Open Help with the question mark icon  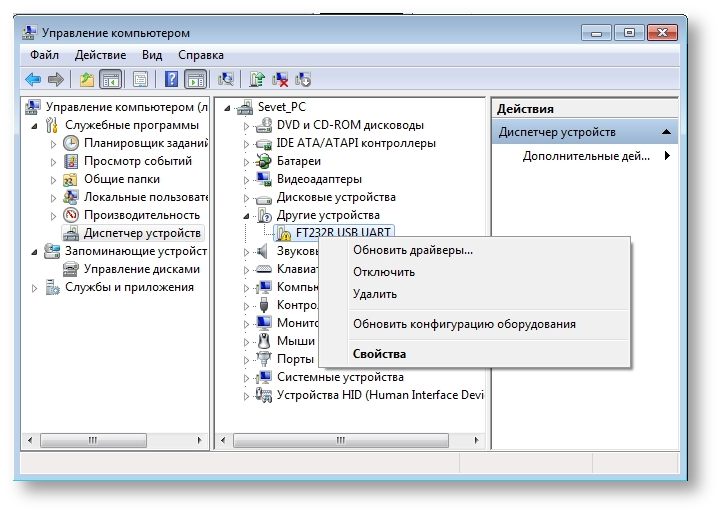point(171,80)
